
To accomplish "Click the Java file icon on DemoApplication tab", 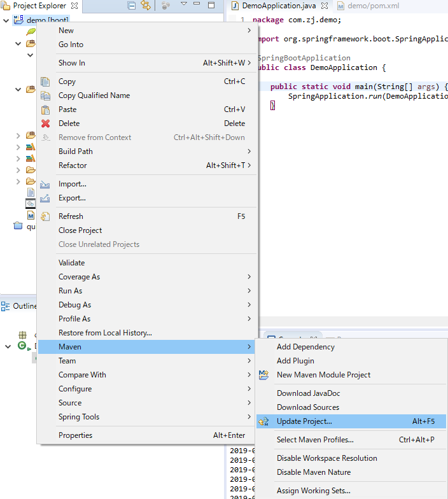I will click(235, 6).
